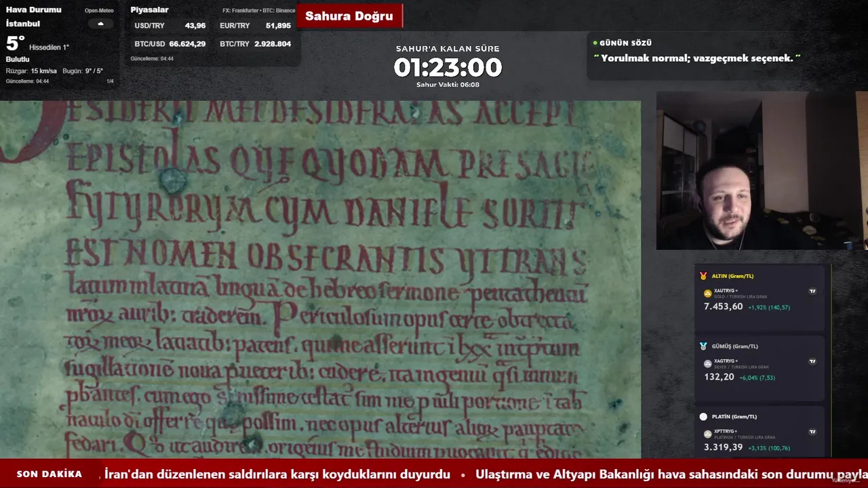This screenshot has height=488, width=868.
Task: Select the BTC/TRY price cell
Action: coord(256,44)
